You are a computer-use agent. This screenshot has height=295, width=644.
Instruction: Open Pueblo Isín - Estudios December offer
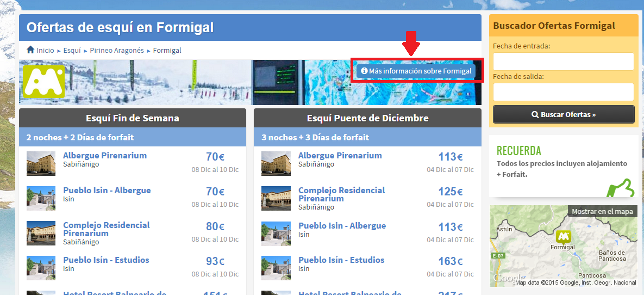(x=341, y=260)
